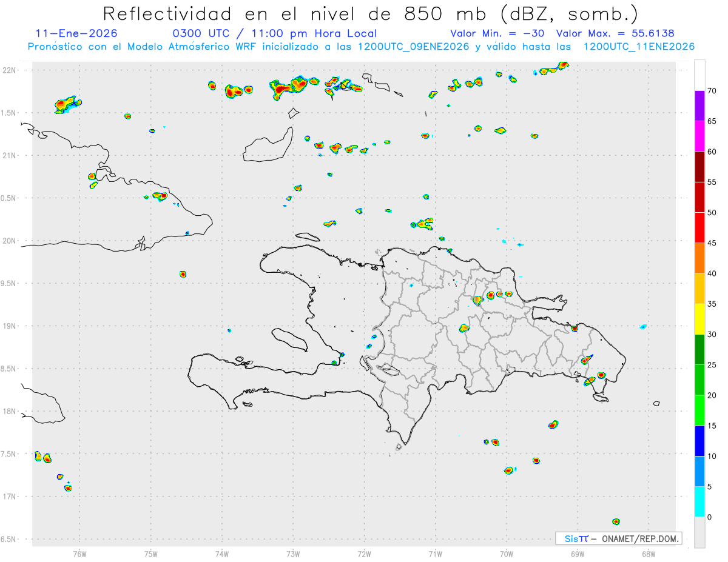This screenshot has height=562, width=728.
Task: Click the latitude axis label '22N'
Action: 10,70
